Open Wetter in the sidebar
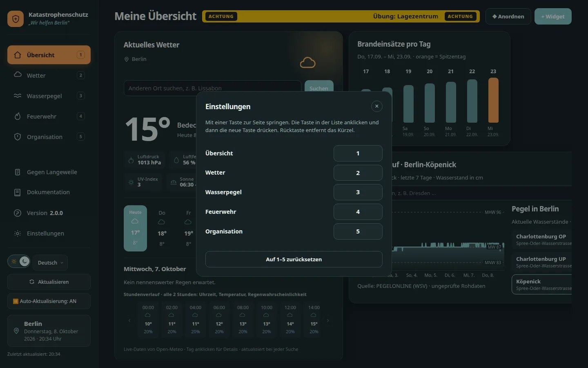 tap(49, 75)
